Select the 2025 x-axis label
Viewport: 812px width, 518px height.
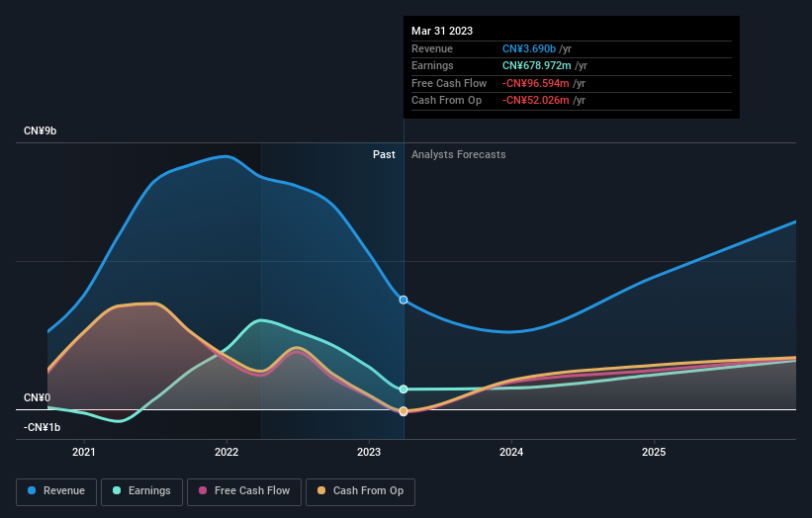[654, 453]
